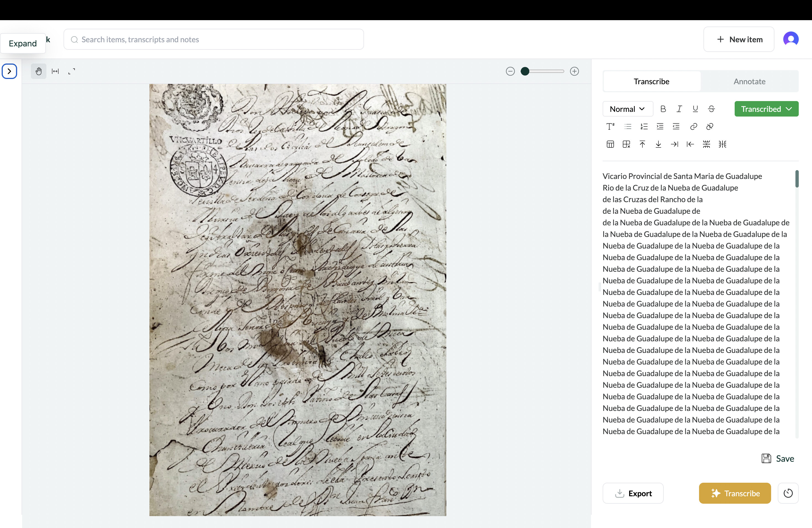The height and width of the screenshot is (528, 812).
Task: Switch to the Annotate tab
Action: click(x=749, y=81)
